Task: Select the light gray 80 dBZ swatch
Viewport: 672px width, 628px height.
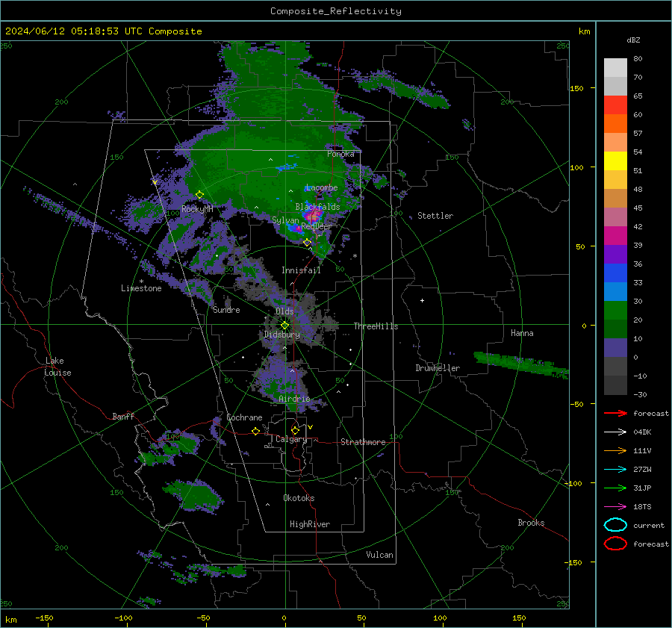Action: [615, 67]
